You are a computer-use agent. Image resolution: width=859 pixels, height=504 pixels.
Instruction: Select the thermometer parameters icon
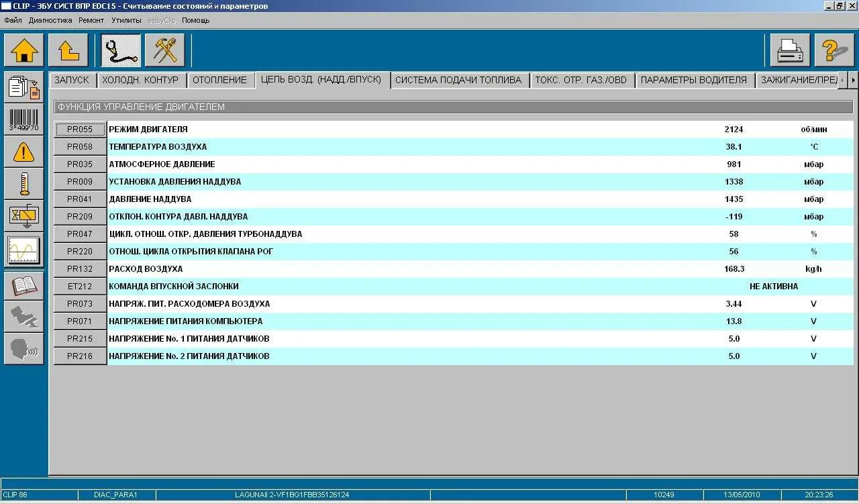pos(24,184)
